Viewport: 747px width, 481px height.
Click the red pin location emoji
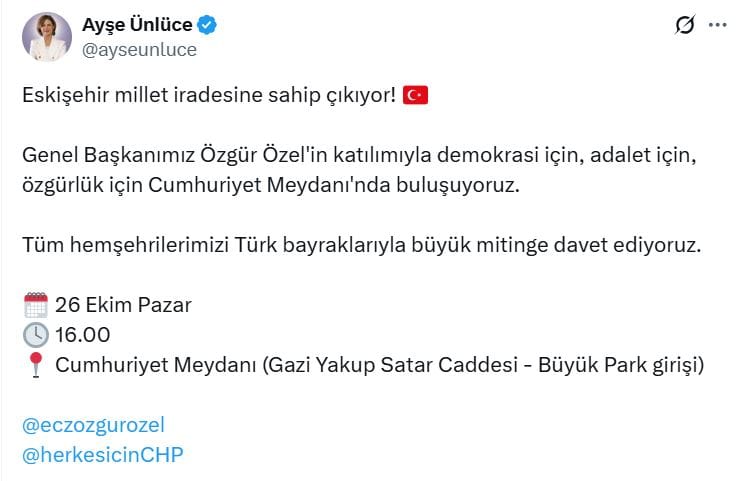point(36,365)
